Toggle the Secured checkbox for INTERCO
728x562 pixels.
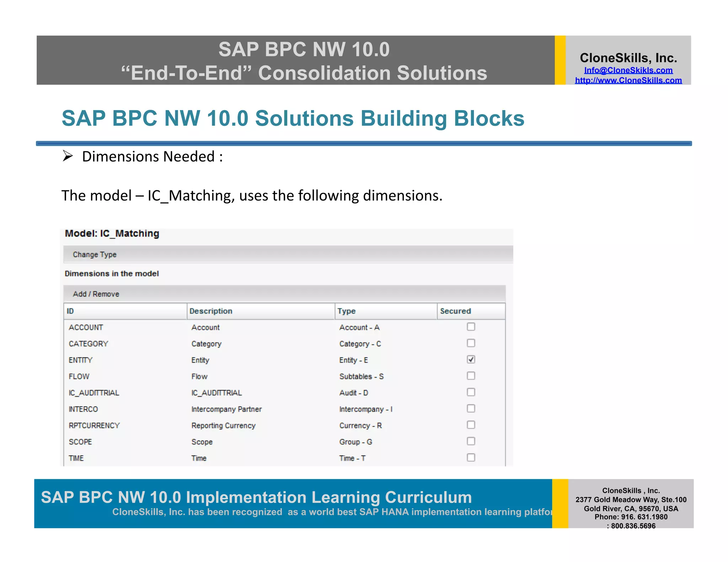(471, 409)
